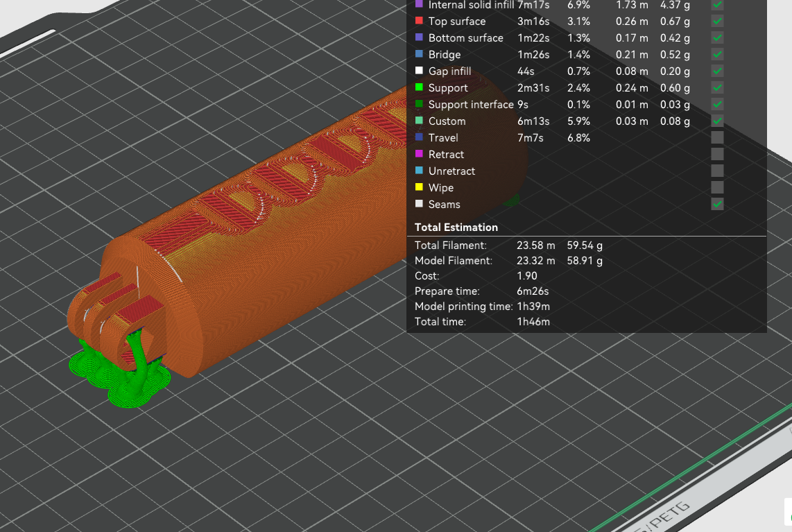Click the Cost value "1.90"
The width and height of the screenshot is (792, 532).
coord(527,276)
